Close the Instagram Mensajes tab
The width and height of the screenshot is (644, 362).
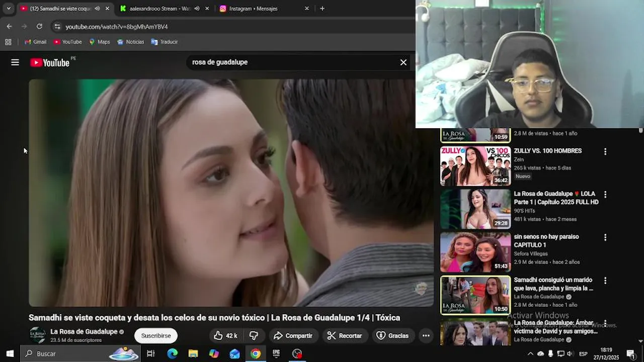tap(306, 9)
